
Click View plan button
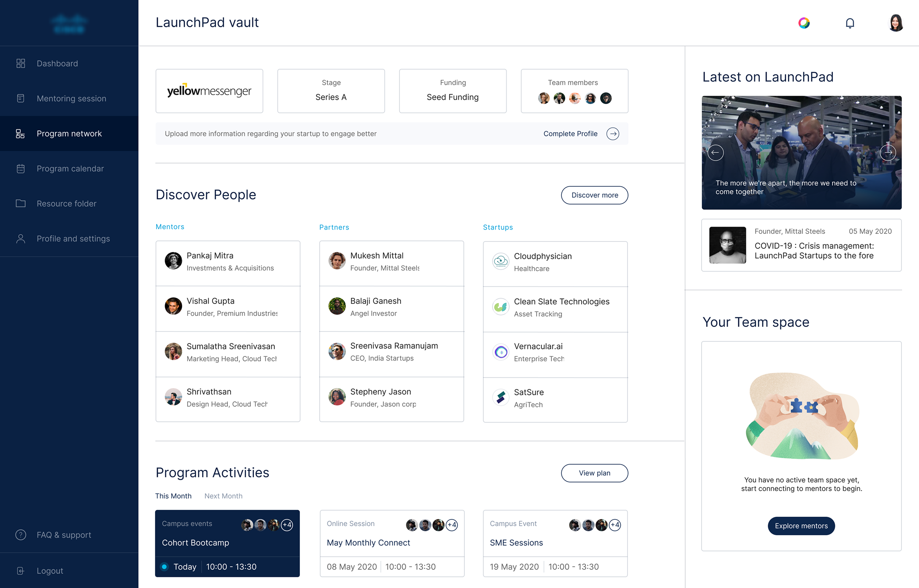coord(594,473)
